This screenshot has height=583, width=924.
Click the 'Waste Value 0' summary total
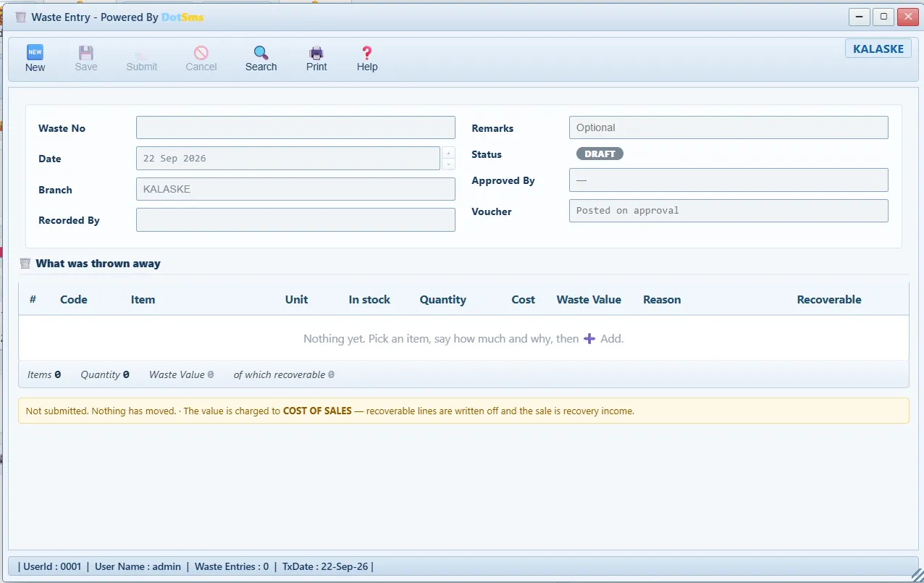pyautogui.click(x=181, y=374)
